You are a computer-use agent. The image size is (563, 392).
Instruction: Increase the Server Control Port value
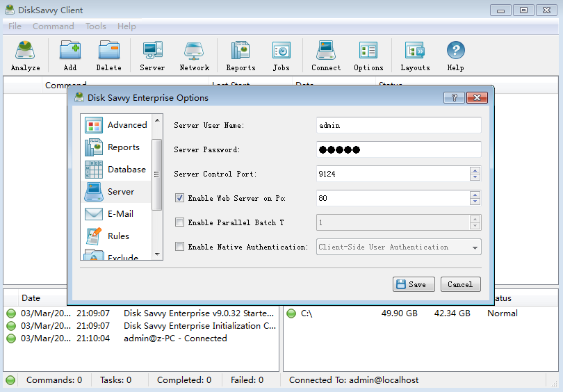coord(475,170)
